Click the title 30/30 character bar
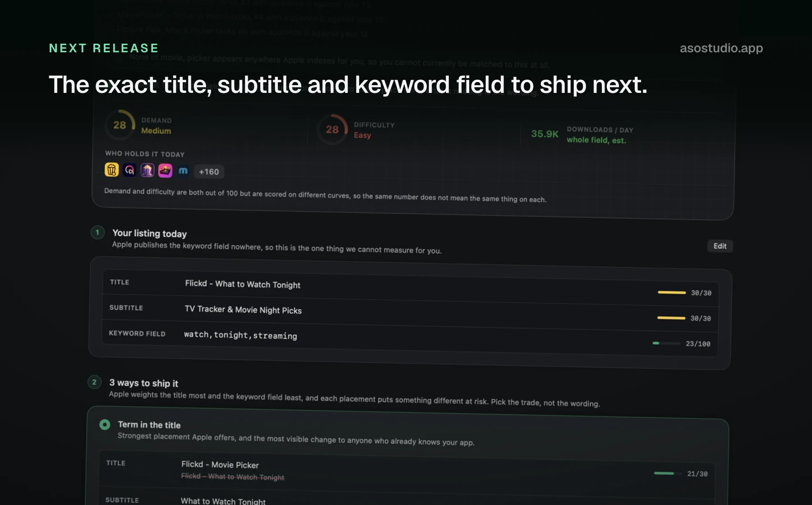 672,292
